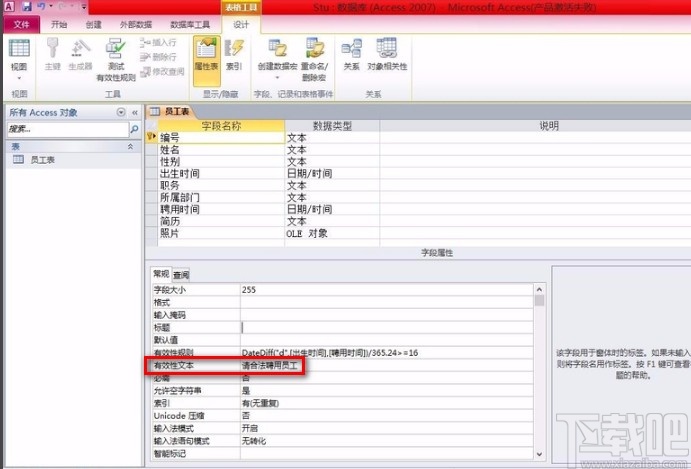Select the 聘用时间 field name cell
Viewport: 691px width, 469px height.
[x=221, y=209]
